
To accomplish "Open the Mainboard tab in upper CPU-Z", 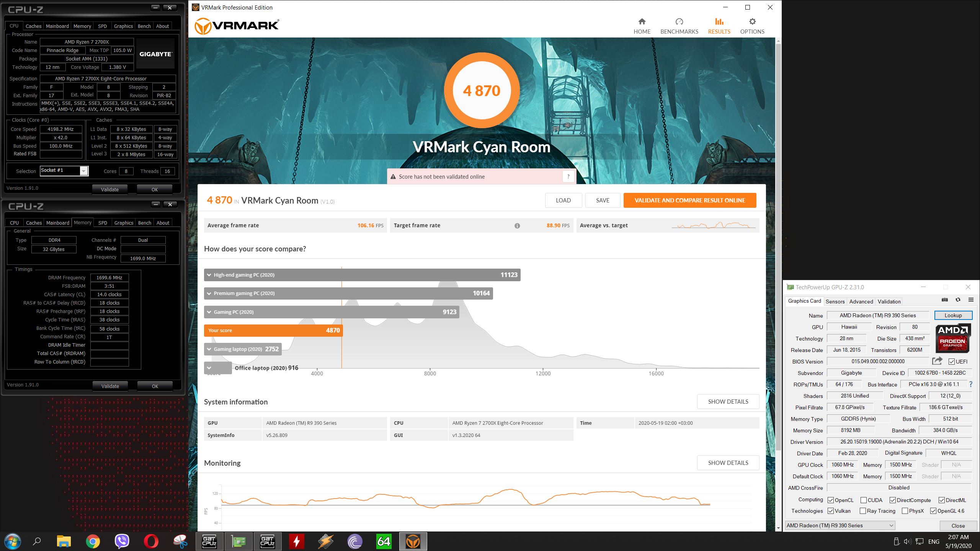I will [x=57, y=26].
